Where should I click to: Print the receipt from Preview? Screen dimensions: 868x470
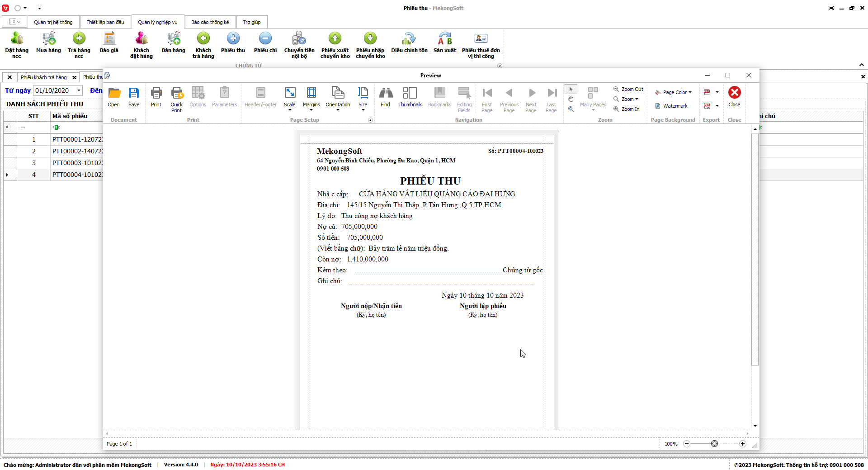coord(156,97)
